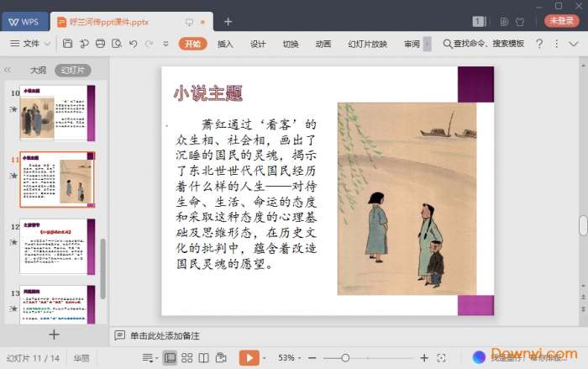Image resolution: width=588 pixels, height=369 pixels.
Task: Switch to Reading view book icon
Action: coord(203,358)
